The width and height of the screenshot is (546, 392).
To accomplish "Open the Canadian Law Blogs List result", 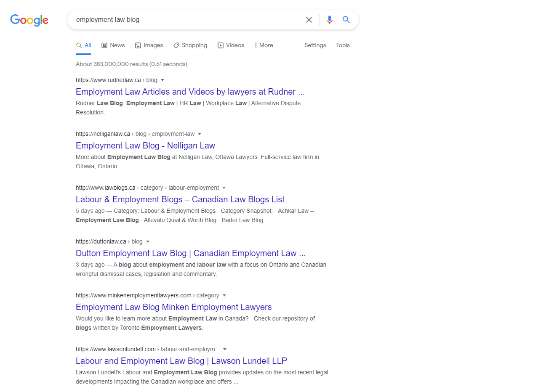I will click(x=180, y=199).
